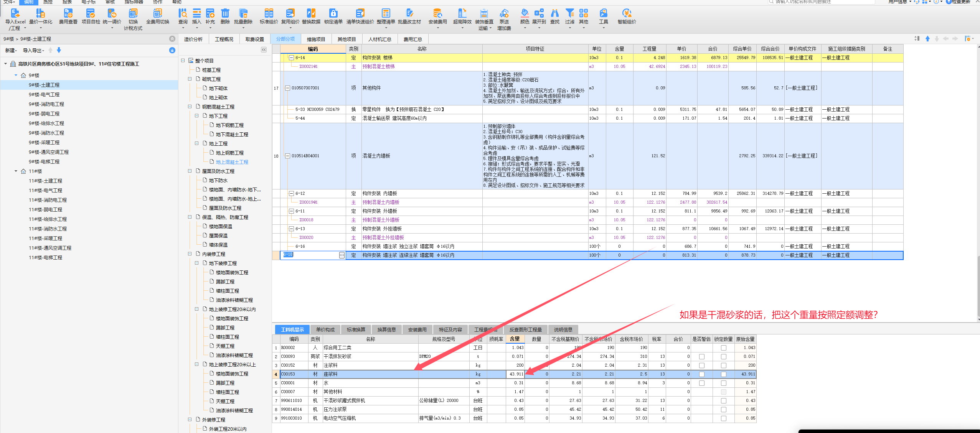Toggle 是否暂估 checkbox for 干混抹灰砂浆
The image size is (980, 433).
(x=702, y=357)
